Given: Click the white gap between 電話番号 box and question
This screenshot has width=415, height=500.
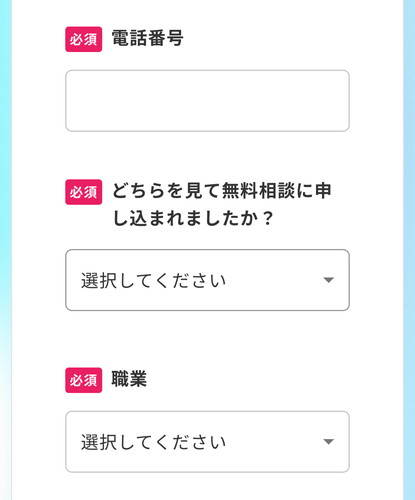Looking at the screenshot, I should pyautogui.click(x=207, y=155).
